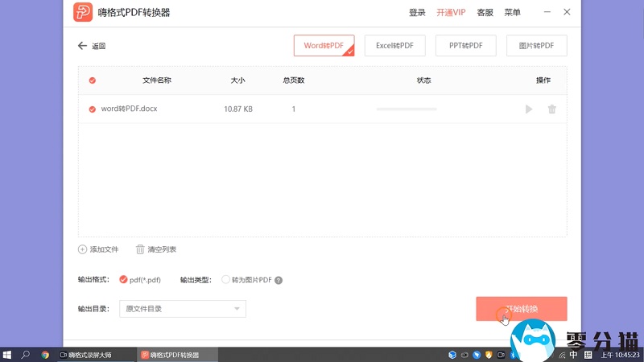The height and width of the screenshot is (362, 644).
Task: Open help icon next to 转为图片PDF
Action: coord(279,280)
